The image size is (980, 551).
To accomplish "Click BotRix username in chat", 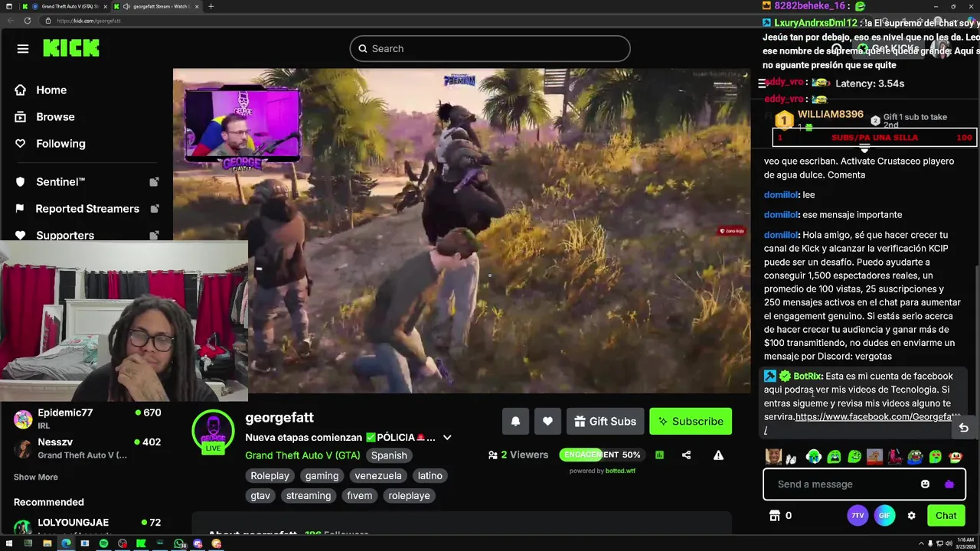I will click(x=807, y=376).
